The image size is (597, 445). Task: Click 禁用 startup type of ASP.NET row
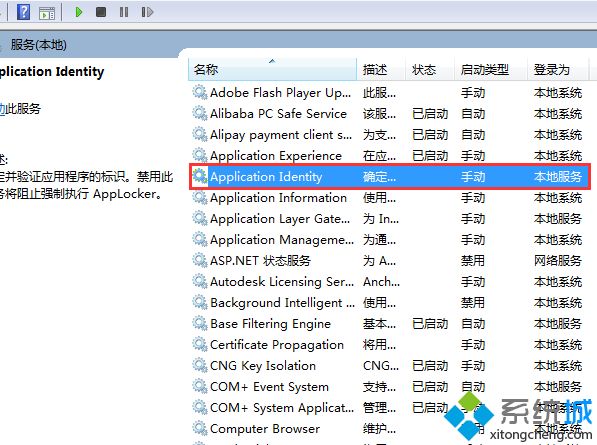click(473, 260)
